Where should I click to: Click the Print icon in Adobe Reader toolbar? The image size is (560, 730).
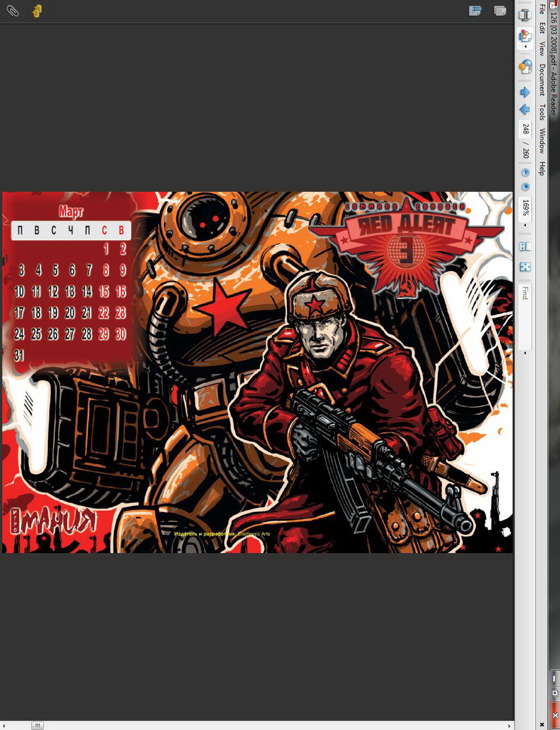click(x=525, y=14)
